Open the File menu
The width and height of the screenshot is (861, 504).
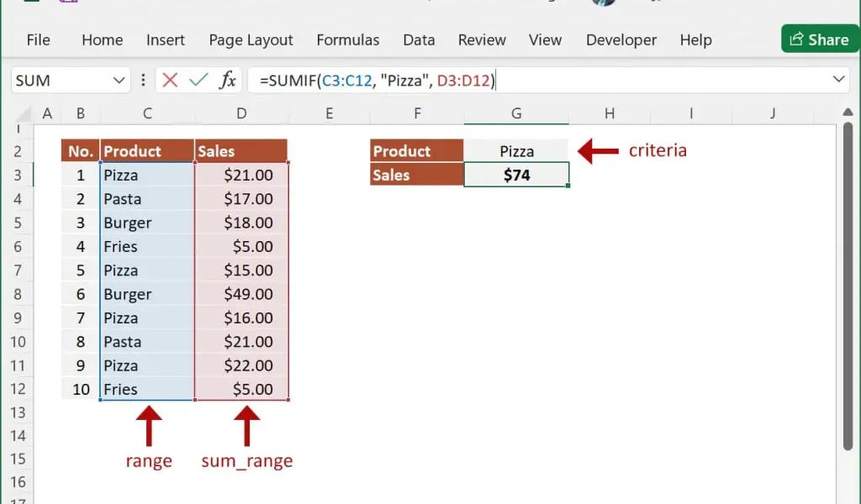38,39
